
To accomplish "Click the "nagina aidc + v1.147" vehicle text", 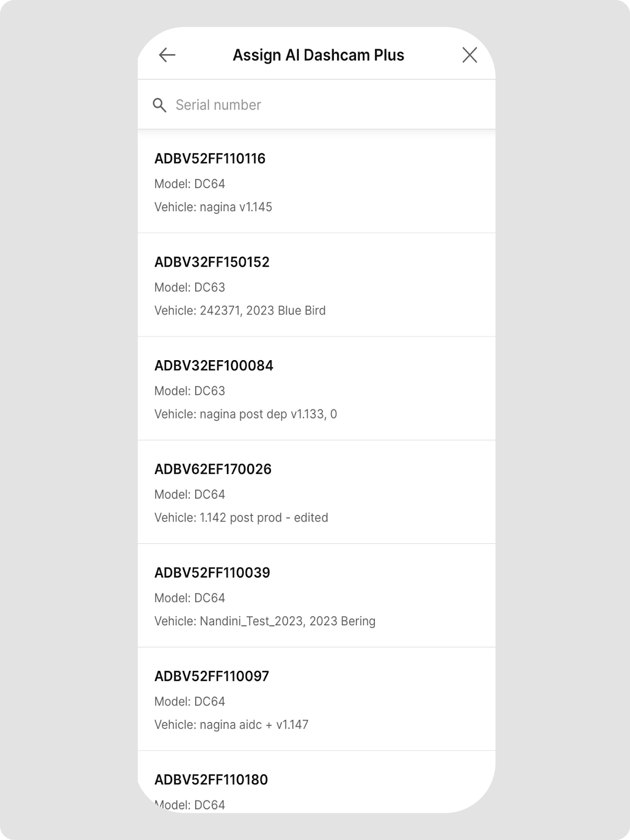I will point(231,725).
